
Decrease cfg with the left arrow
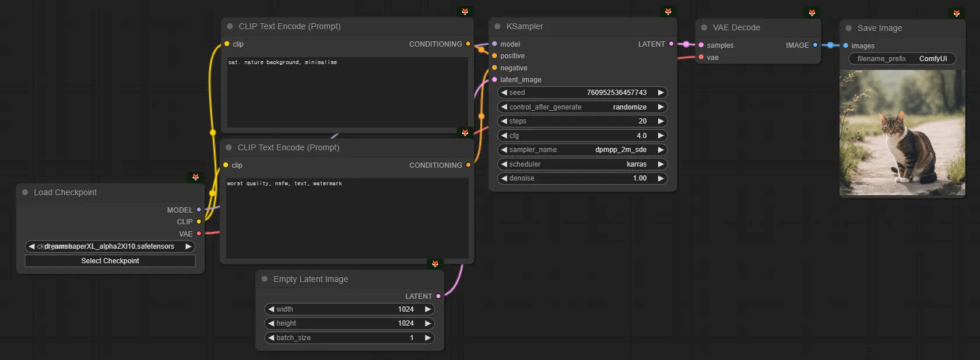[504, 136]
